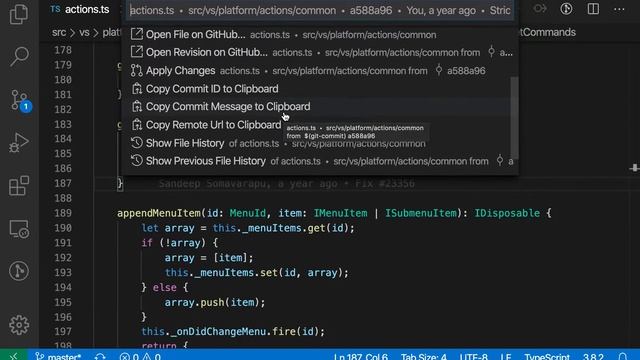This screenshot has width=640, height=360.
Task: Select Show Previous File History entry
Action: point(320,161)
